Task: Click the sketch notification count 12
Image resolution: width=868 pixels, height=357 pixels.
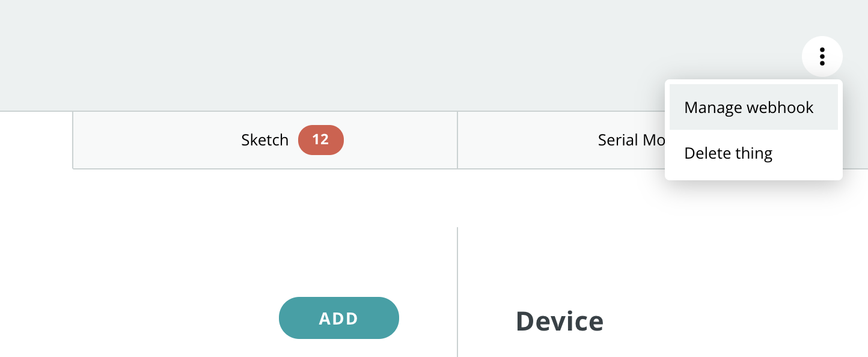Action: tap(320, 140)
